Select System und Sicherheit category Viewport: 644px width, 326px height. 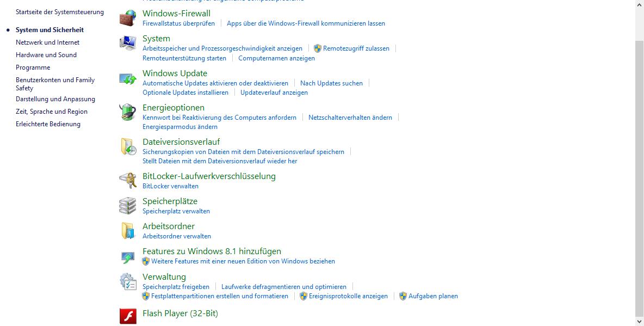(49, 30)
